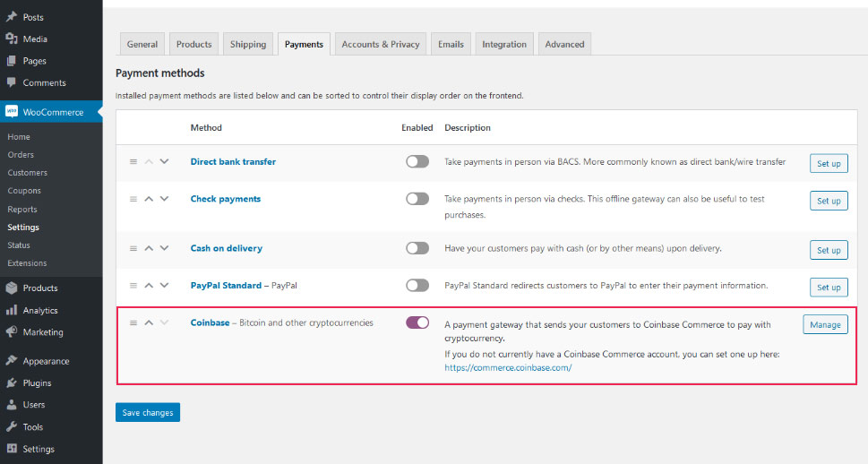The height and width of the screenshot is (464, 868).
Task: Click the Pages icon in sidebar
Action: tap(12, 60)
